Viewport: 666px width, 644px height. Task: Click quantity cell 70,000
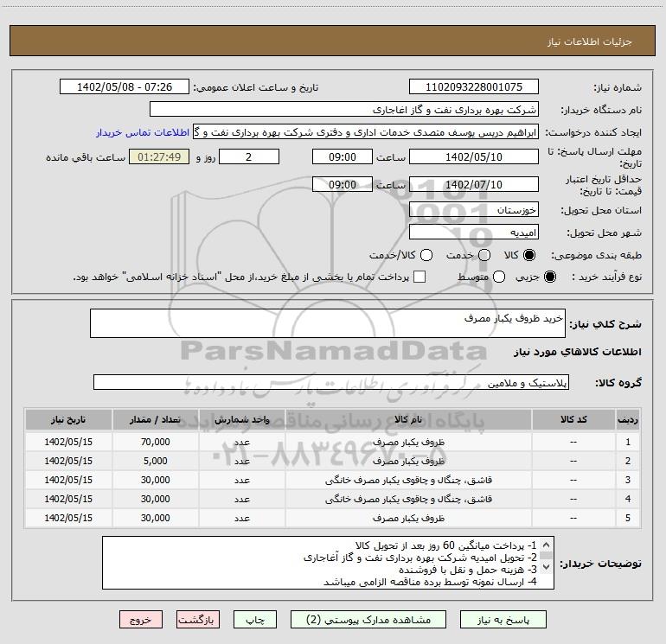tap(155, 442)
